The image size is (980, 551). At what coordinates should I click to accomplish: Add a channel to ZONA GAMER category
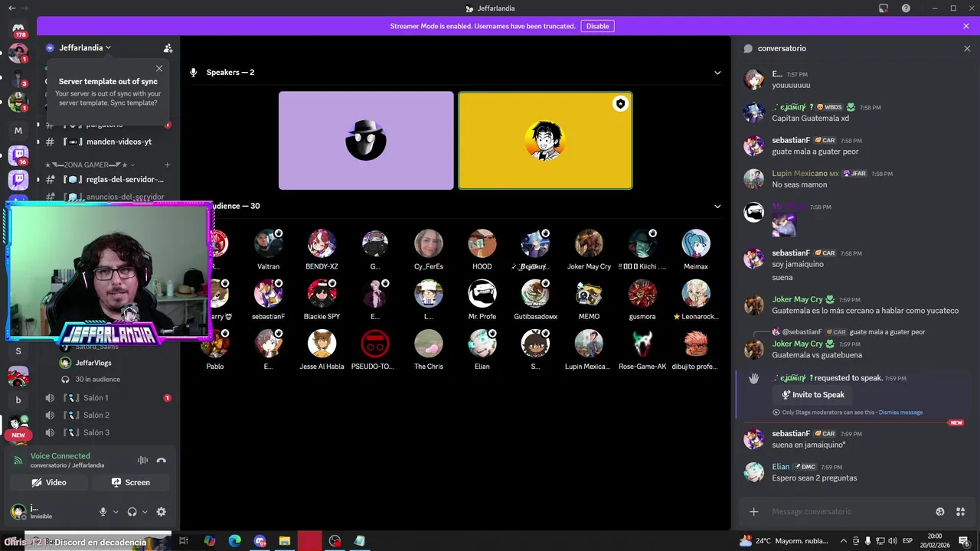click(168, 165)
